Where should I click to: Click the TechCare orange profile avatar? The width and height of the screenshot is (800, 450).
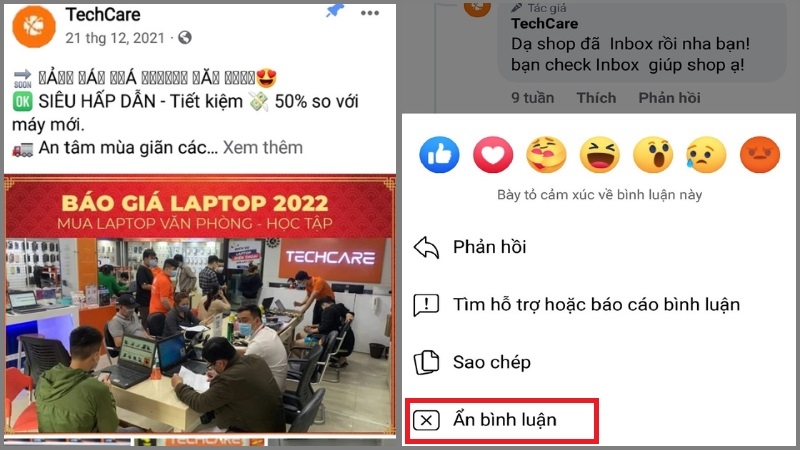click(x=34, y=27)
